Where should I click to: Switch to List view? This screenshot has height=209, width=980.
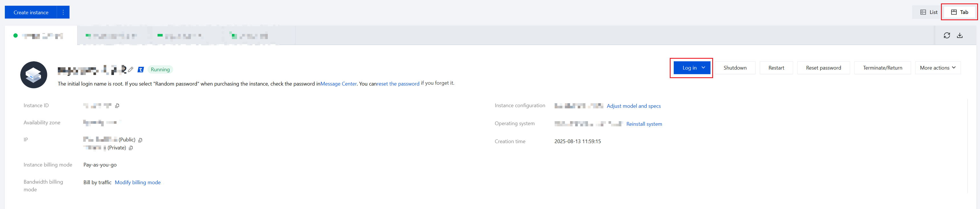click(929, 12)
